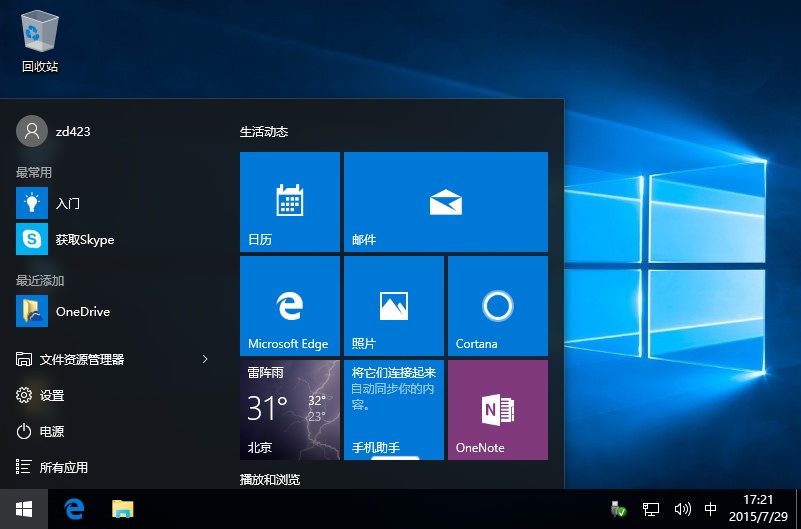This screenshot has width=801, height=529.
Task: Click the volume speaker tray icon
Action: pyautogui.click(x=683, y=509)
